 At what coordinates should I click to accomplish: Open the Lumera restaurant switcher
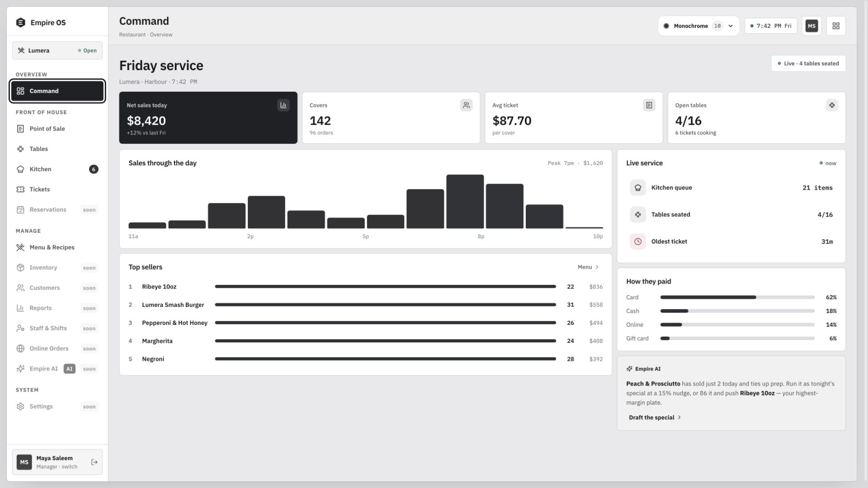click(x=57, y=51)
